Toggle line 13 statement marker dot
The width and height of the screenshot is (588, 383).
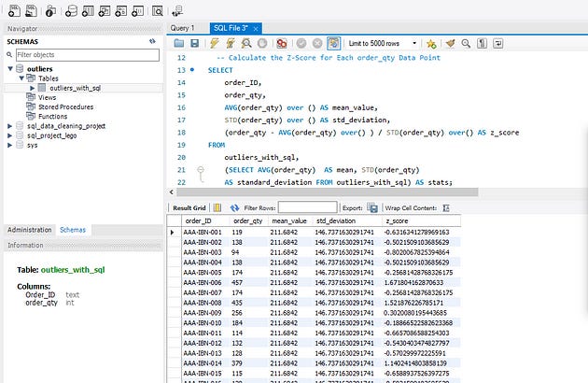pos(192,71)
